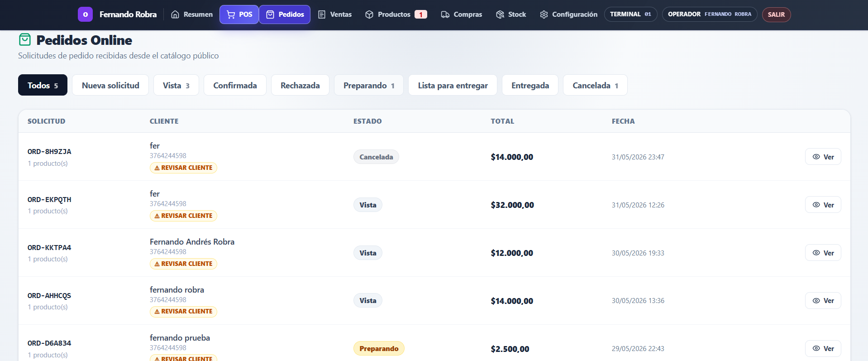Click client name Fernando Andrés Robra
This screenshot has width=868, height=361.
click(x=192, y=242)
